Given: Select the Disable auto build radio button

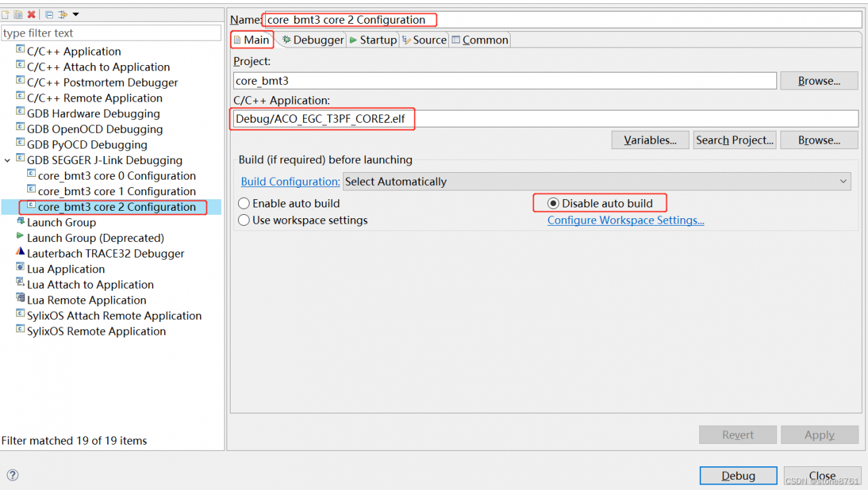Looking at the screenshot, I should (x=553, y=203).
